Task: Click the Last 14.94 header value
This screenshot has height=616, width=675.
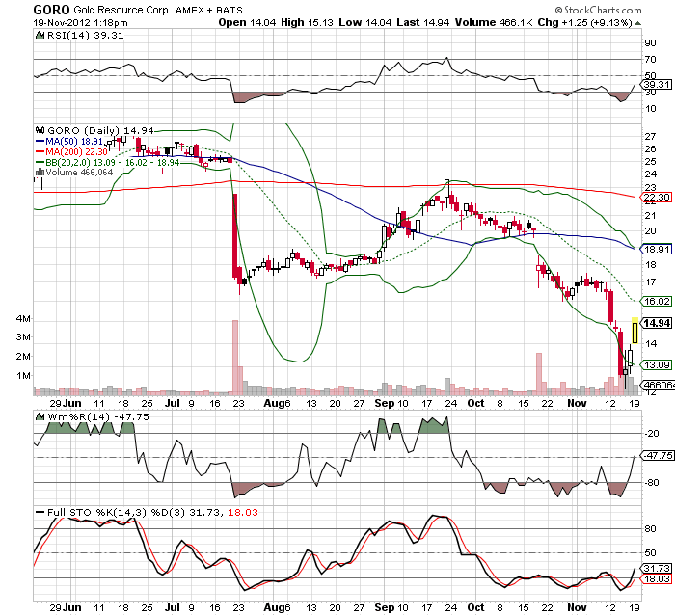Action: click(x=423, y=23)
